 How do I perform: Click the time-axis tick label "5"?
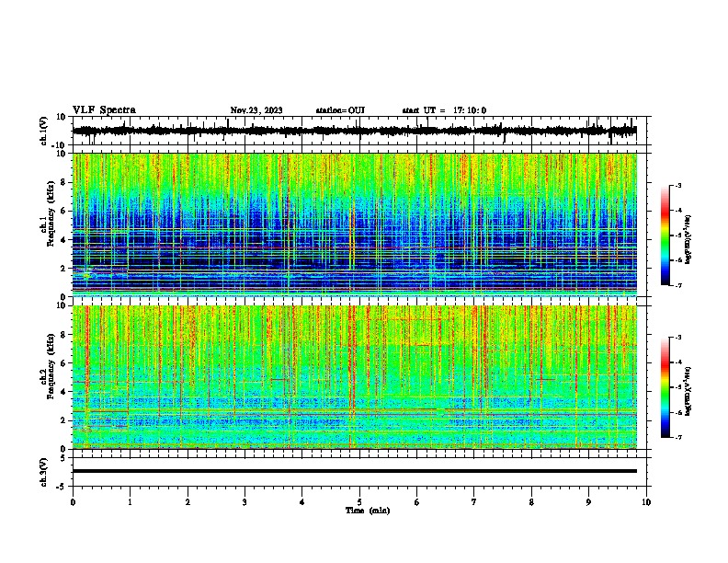(359, 502)
